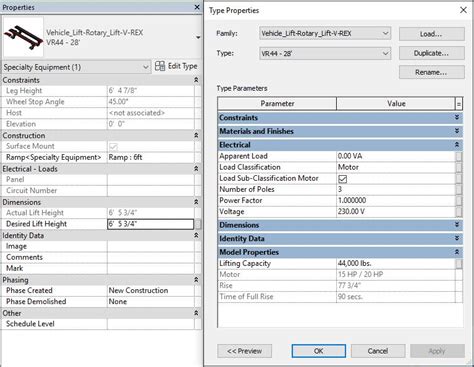This screenshot has height=367, width=474.
Task: Open the Type dropdown showing VR44 - 28'
Action: click(x=325, y=53)
